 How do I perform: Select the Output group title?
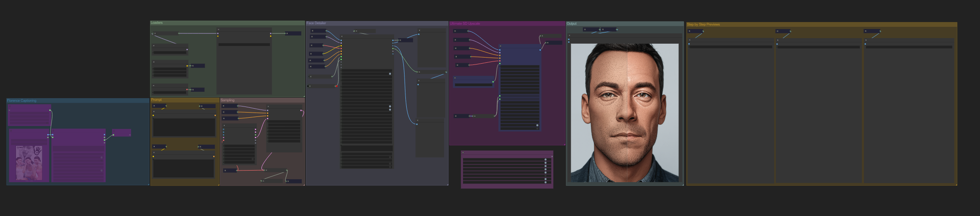(x=572, y=24)
